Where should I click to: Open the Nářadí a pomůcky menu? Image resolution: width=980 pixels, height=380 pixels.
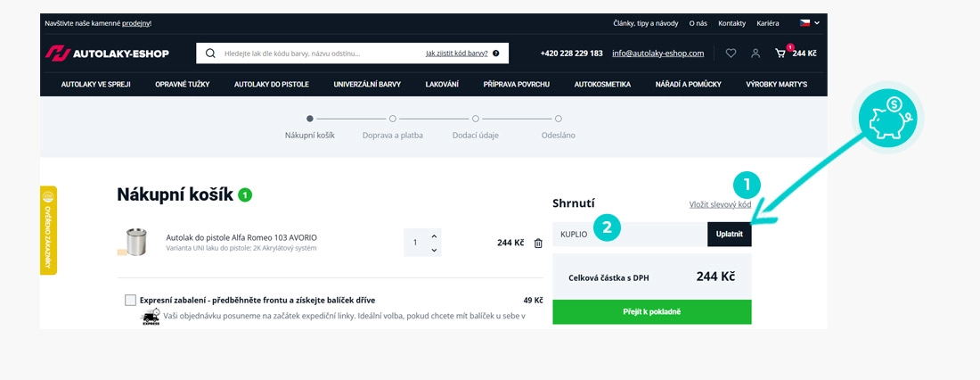[x=688, y=85]
